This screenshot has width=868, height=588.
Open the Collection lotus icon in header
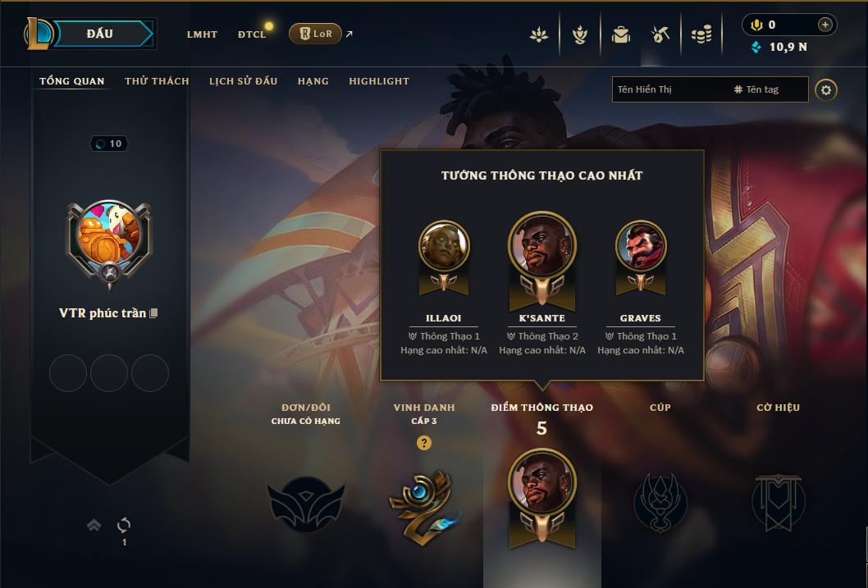539,35
